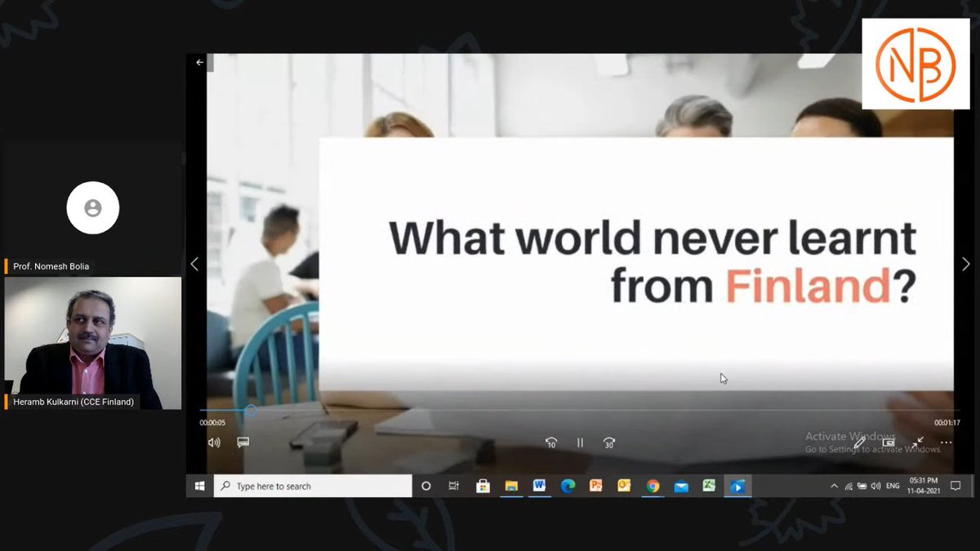The height and width of the screenshot is (551, 980).
Task: Click elapsed time 00:00:05 label
Action: click(212, 423)
